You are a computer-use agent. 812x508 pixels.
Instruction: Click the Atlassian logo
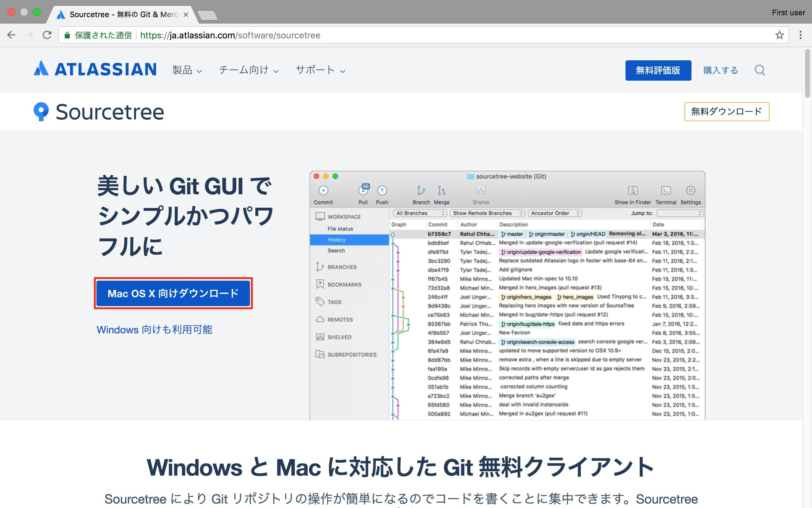(x=95, y=69)
